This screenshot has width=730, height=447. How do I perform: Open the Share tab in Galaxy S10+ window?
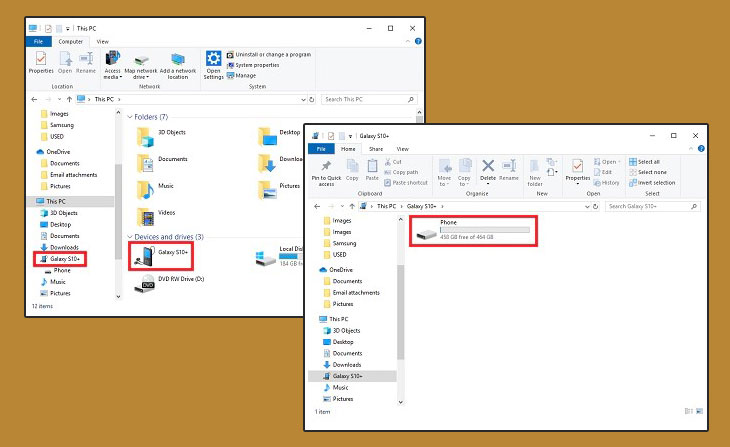point(376,148)
